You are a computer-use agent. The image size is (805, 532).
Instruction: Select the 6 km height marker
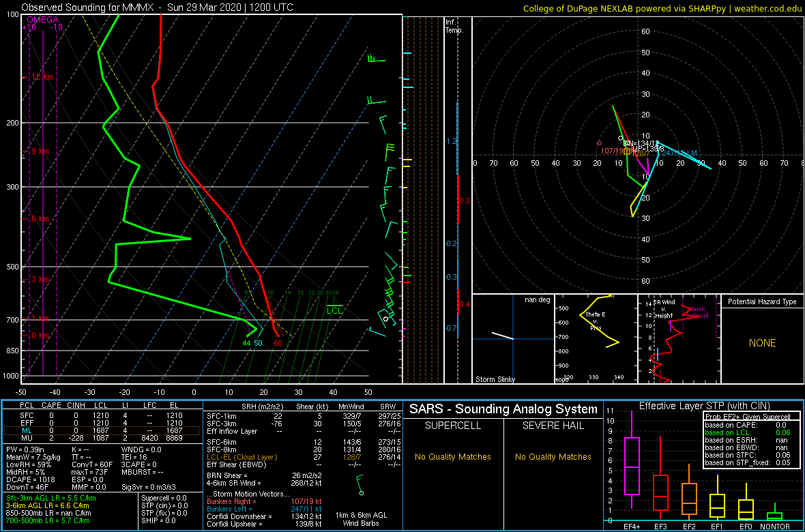(42, 219)
